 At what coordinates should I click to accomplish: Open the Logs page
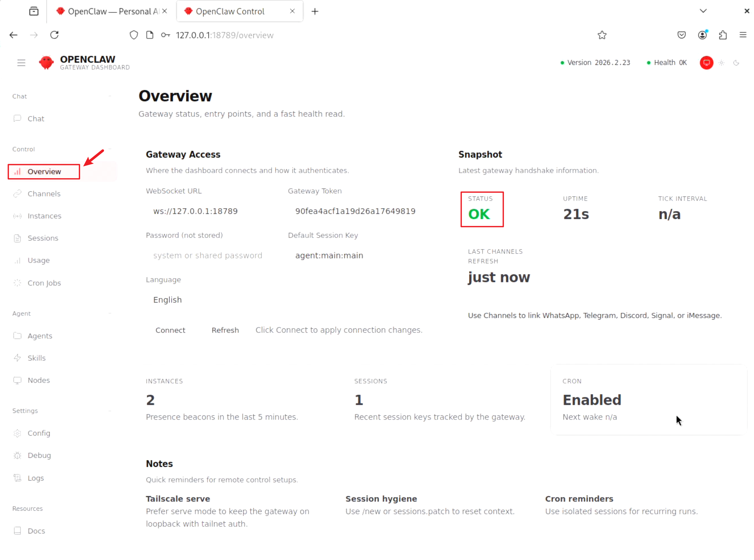[x=36, y=478]
